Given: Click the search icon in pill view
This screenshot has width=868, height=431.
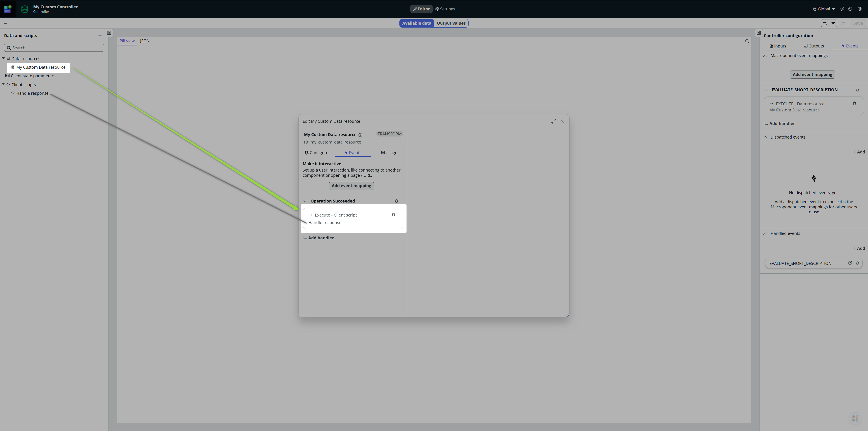Looking at the screenshot, I should coord(747,41).
